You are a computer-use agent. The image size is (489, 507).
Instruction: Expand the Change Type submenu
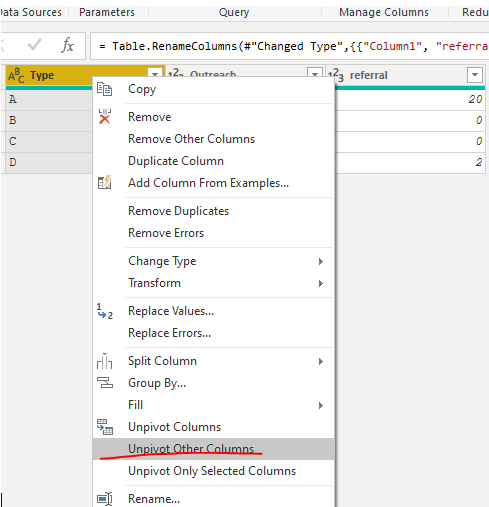click(321, 261)
